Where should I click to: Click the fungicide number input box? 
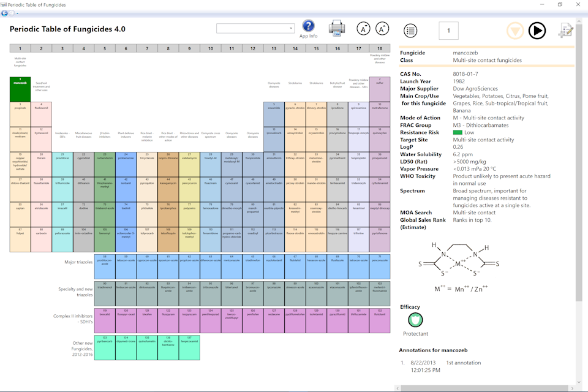point(448,31)
